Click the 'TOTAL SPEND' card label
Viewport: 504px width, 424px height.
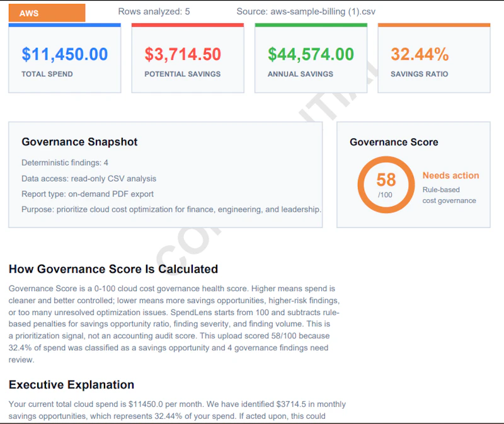[x=47, y=74]
